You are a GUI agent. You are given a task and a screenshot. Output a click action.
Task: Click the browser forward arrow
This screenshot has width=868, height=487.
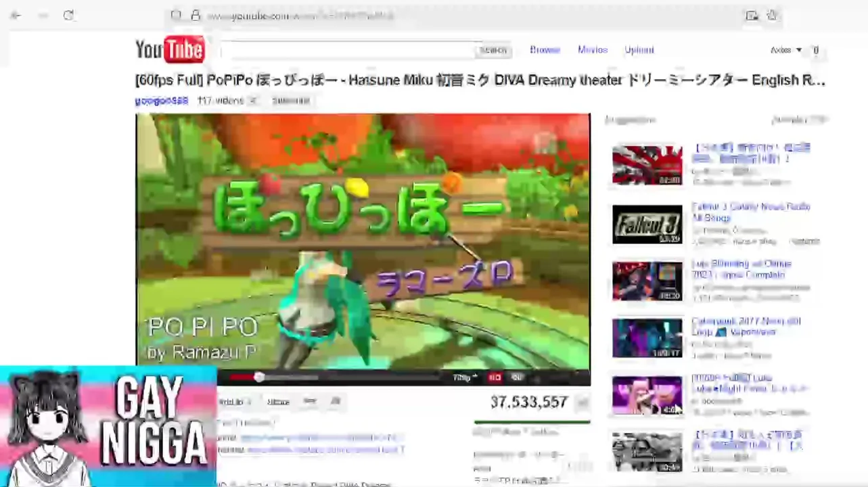click(43, 16)
